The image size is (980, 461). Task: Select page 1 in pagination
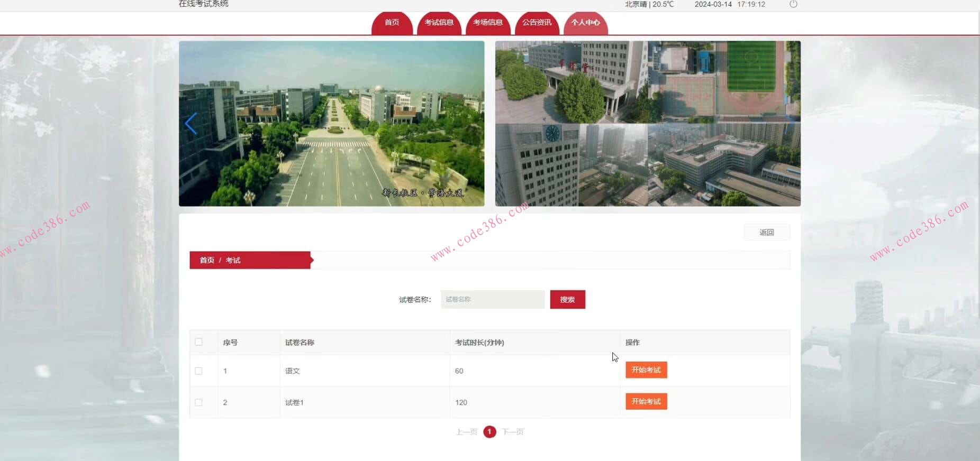[x=489, y=432]
